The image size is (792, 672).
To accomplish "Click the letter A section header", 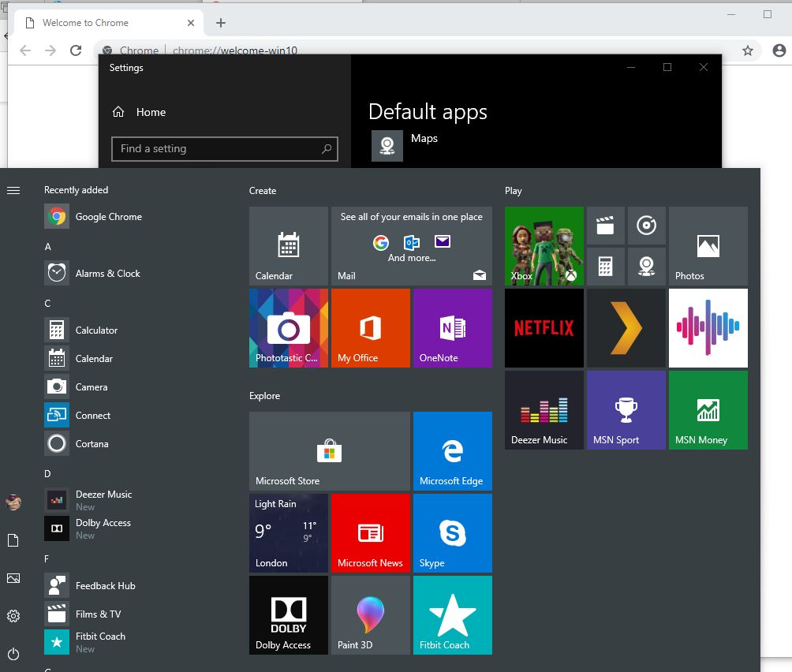I will [x=47, y=245].
